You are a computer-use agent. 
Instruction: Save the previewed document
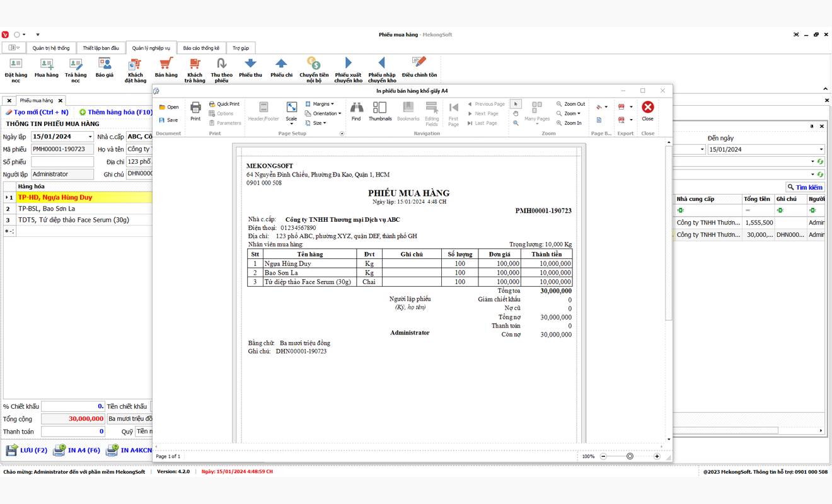point(168,120)
